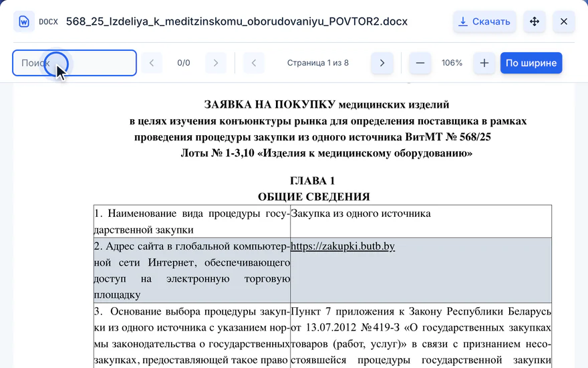Screen dimensions: 588x368
Task: Click cell 2. Адрес сайта в глобальной
Action: (x=192, y=270)
